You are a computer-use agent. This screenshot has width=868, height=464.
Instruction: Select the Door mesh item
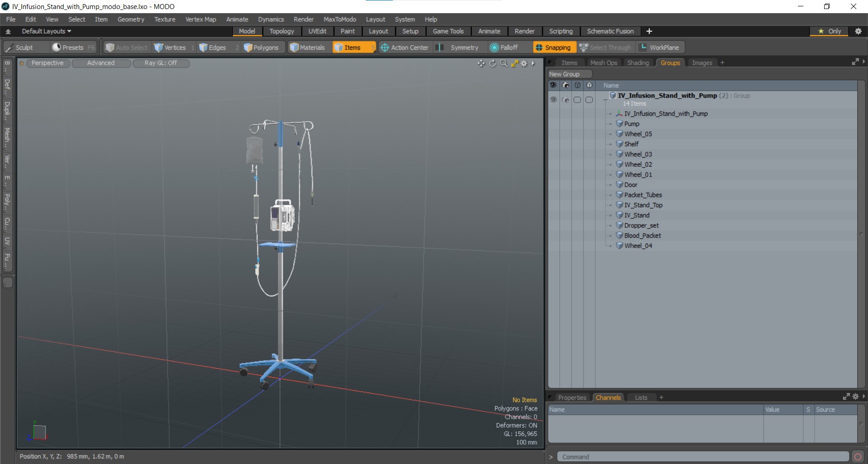click(631, 185)
